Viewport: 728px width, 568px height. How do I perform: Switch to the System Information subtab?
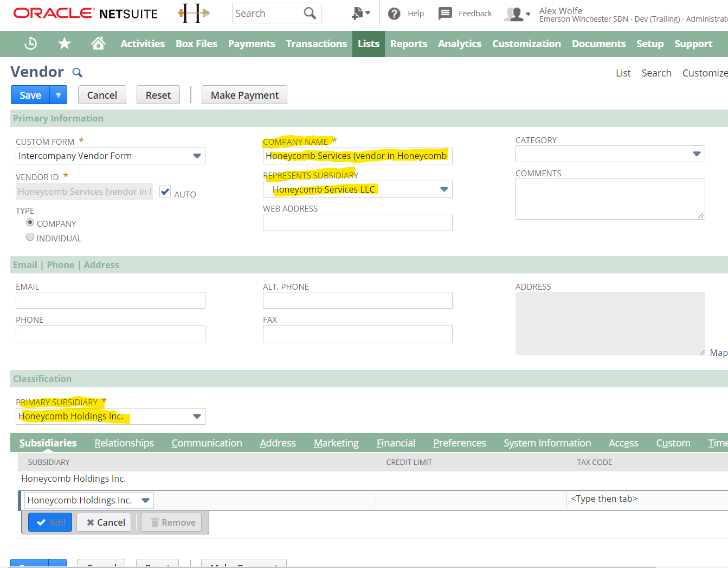547,443
